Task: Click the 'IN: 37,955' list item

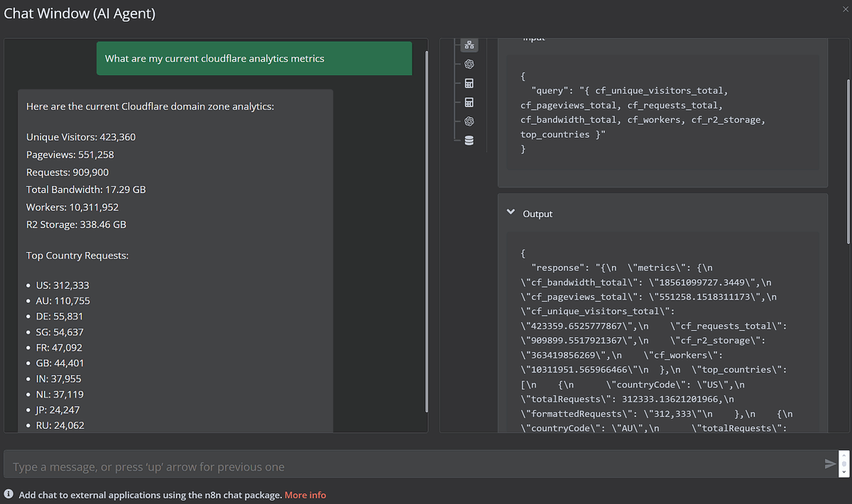Action: [59, 378]
